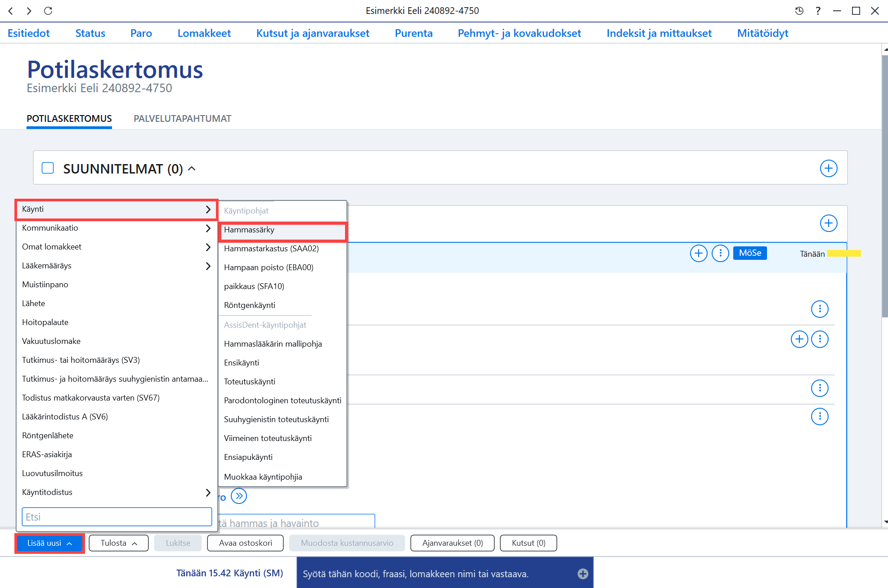Open Lomakkeet tab
Image resolution: width=888 pixels, height=588 pixels.
(x=204, y=33)
